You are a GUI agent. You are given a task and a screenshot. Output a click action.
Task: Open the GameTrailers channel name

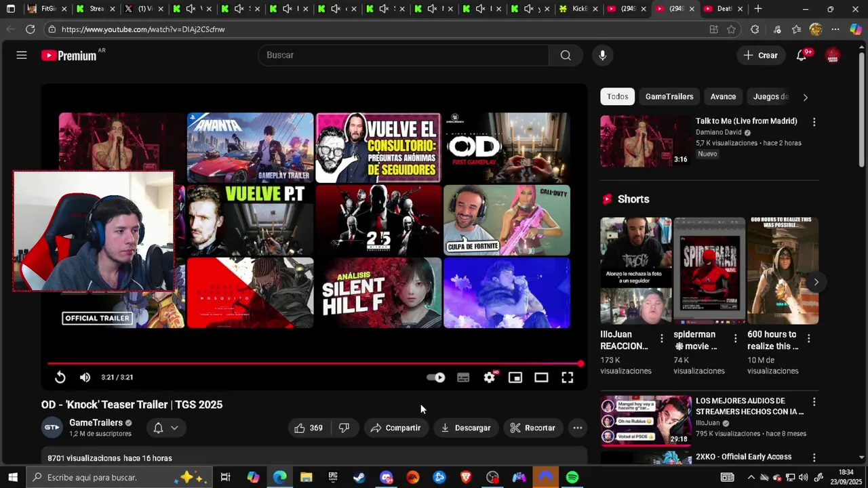click(x=96, y=423)
